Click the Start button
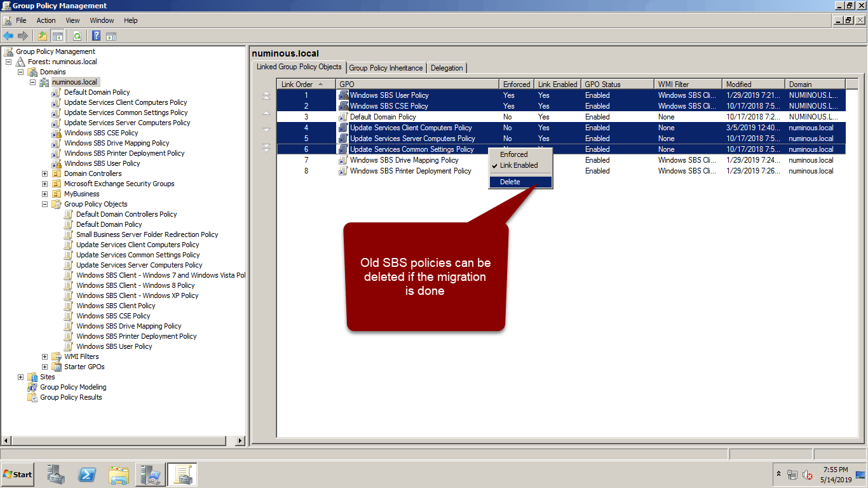The height and width of the screenshot is (488, 868). [x=18, y=474]
